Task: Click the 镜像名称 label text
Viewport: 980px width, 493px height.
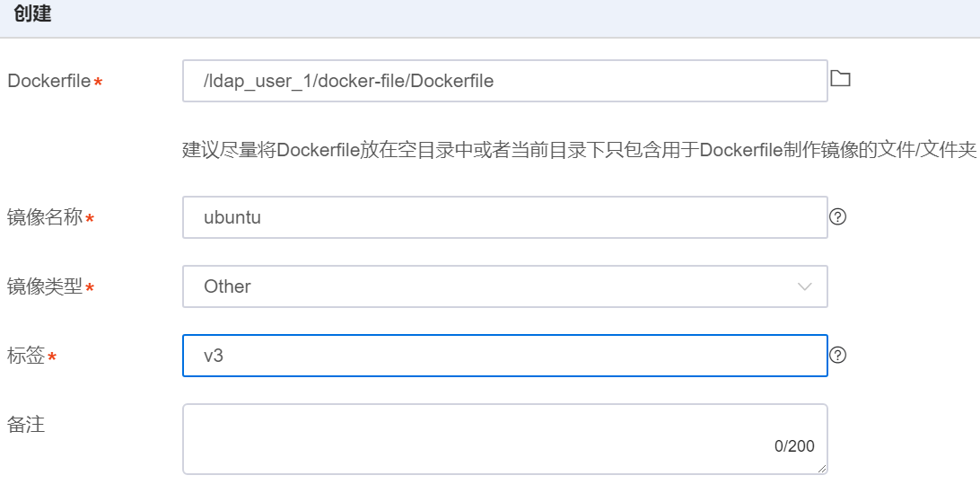Action: [x=45, y=218]
